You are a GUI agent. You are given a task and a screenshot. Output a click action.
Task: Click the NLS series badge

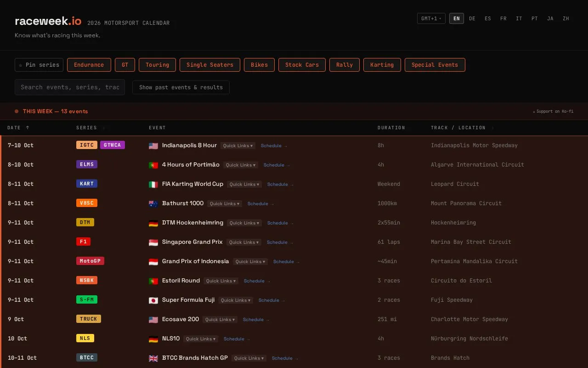(x=85, y=338)
